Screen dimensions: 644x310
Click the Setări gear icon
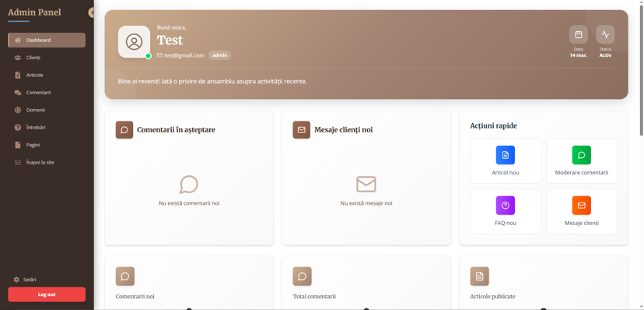point(16,280)
